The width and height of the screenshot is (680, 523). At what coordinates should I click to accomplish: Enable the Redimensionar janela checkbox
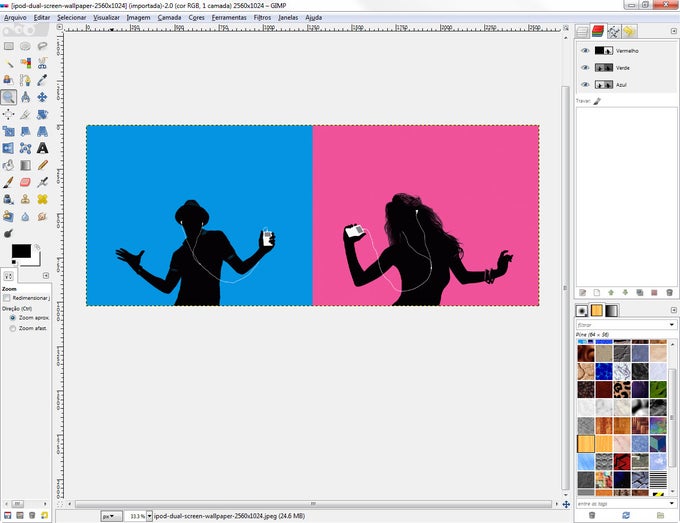pos(7,298)
